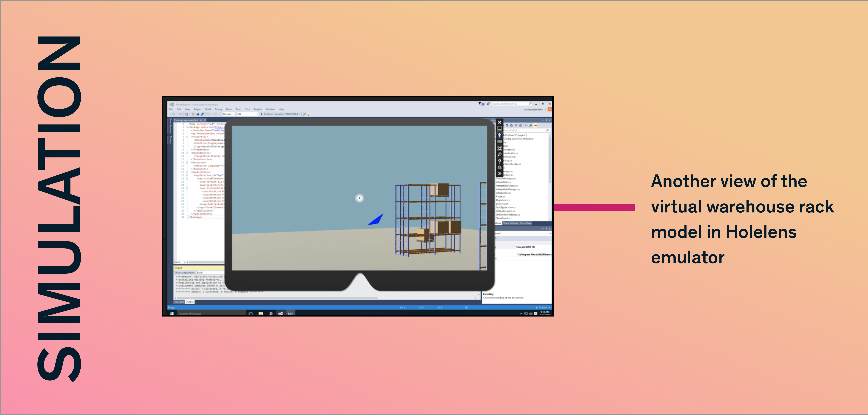This screenshot has width=868, height=415.
Task: Select the emulator human input icon
Action: [500, 135]
